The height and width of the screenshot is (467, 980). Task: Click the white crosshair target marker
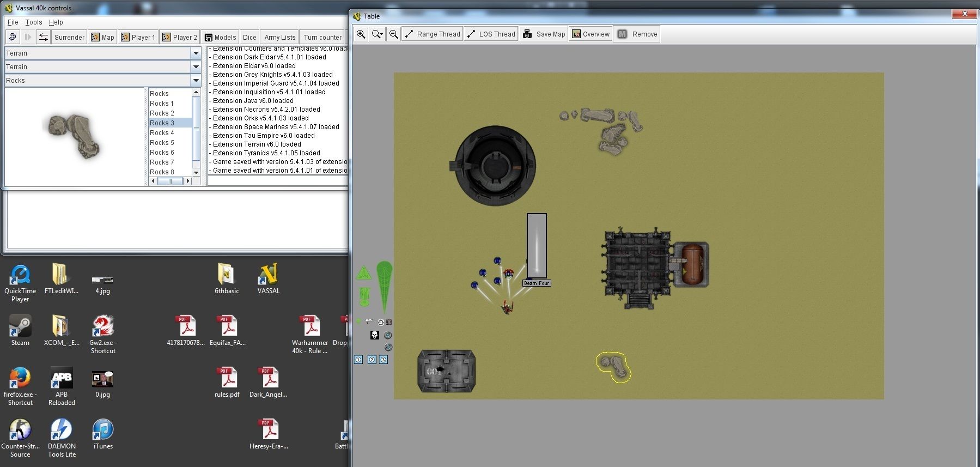point(381,322)
